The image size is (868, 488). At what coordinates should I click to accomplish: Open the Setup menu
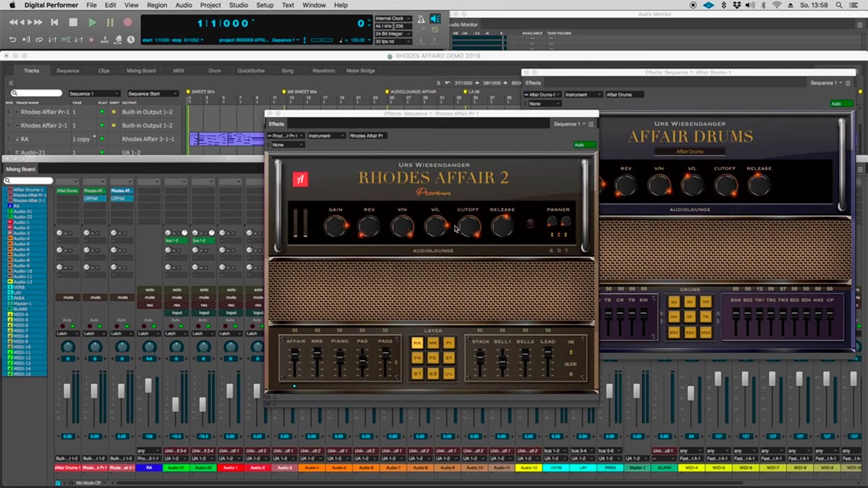coord(265,5)
